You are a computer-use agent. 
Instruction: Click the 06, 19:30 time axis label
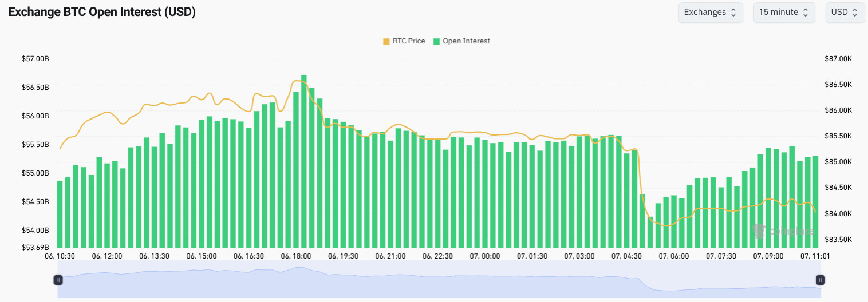[x=344, y=257]
